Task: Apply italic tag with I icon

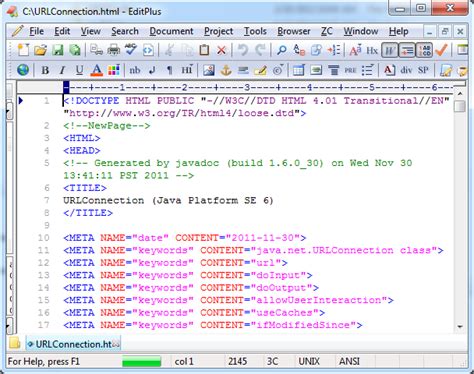Action: 62,70
